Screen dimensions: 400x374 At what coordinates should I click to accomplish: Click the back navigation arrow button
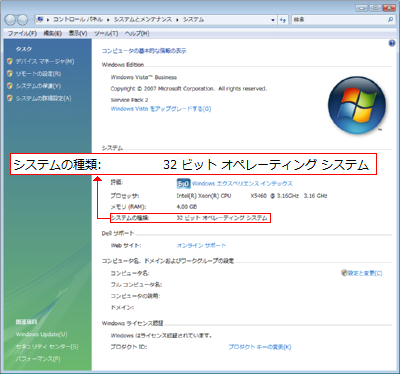point(10,20)
